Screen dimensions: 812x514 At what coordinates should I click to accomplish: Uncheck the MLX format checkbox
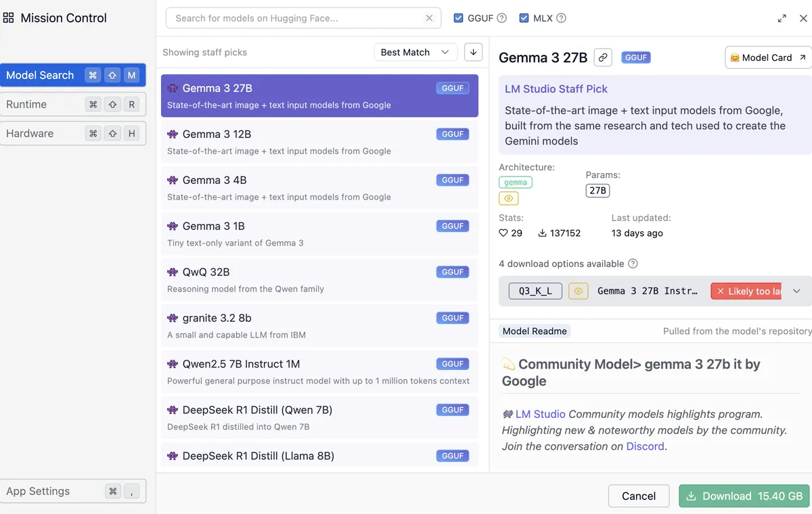(x=524, y=18)
